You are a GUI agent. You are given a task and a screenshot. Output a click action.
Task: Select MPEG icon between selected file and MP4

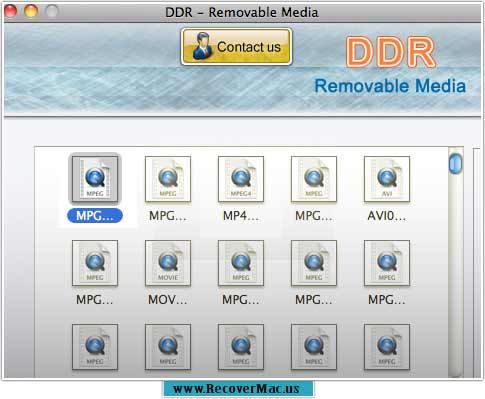tap(168, 179)
